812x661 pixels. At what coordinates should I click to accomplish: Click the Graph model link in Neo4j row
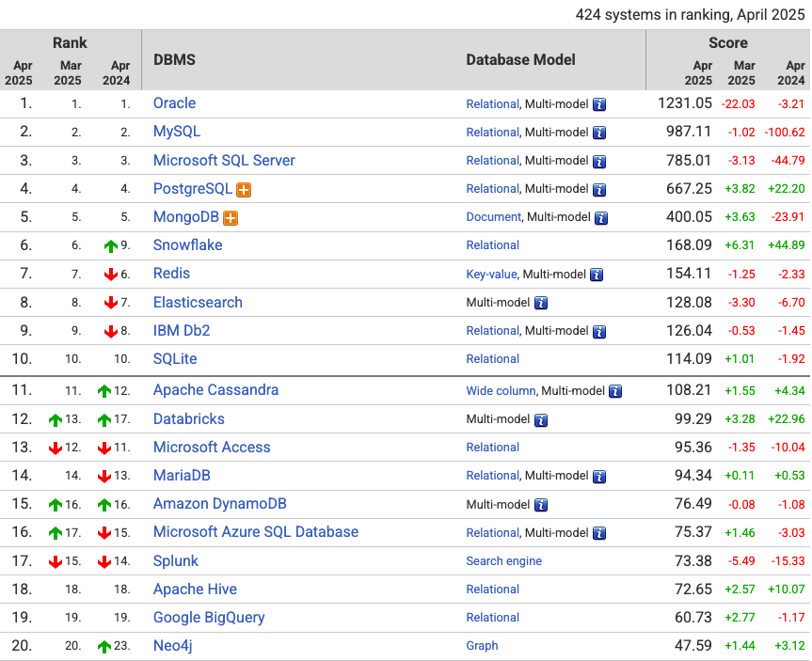(x=482, y=646)
